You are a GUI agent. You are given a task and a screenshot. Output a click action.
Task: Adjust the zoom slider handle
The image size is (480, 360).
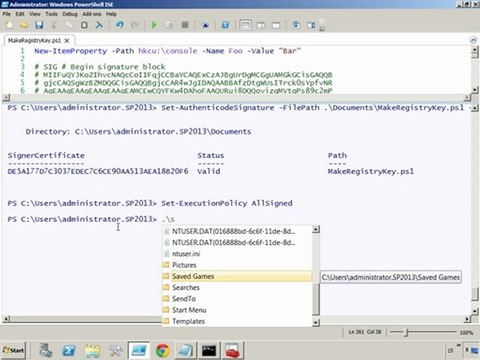tap(406, 332)
